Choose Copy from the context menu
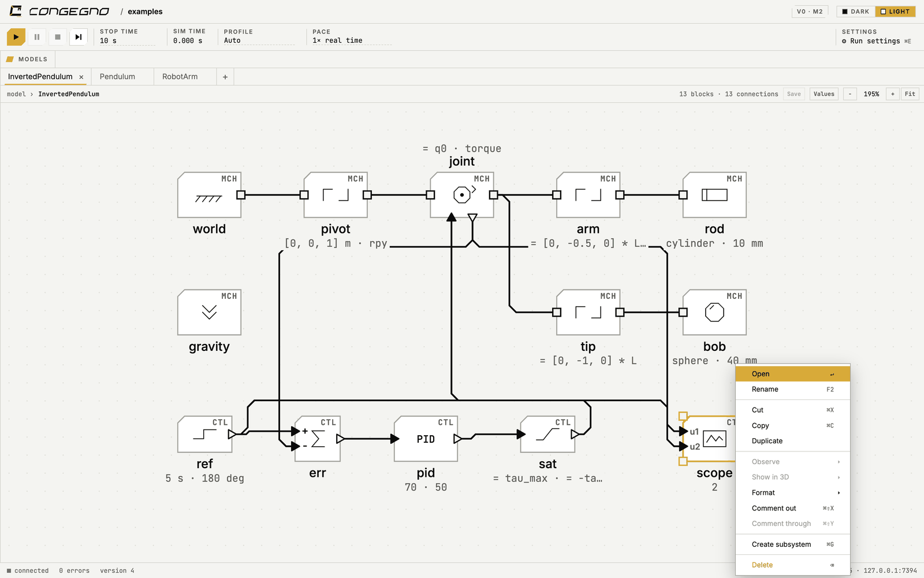924x578 pixels. [x=793, y=425]
